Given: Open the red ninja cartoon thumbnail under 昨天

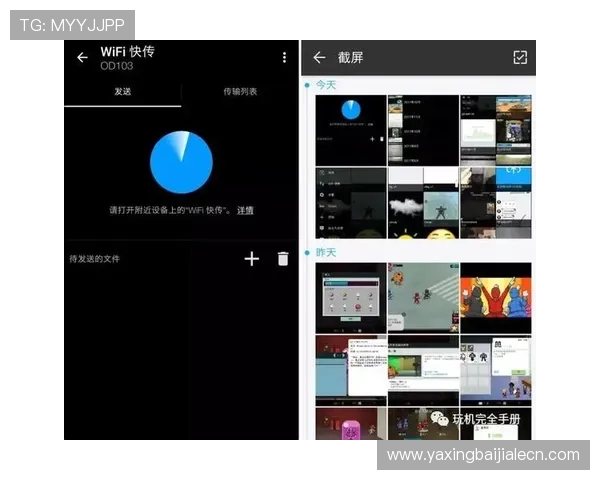Looking at the screenshot, I should pyautogui.click(x=495, y=298).
